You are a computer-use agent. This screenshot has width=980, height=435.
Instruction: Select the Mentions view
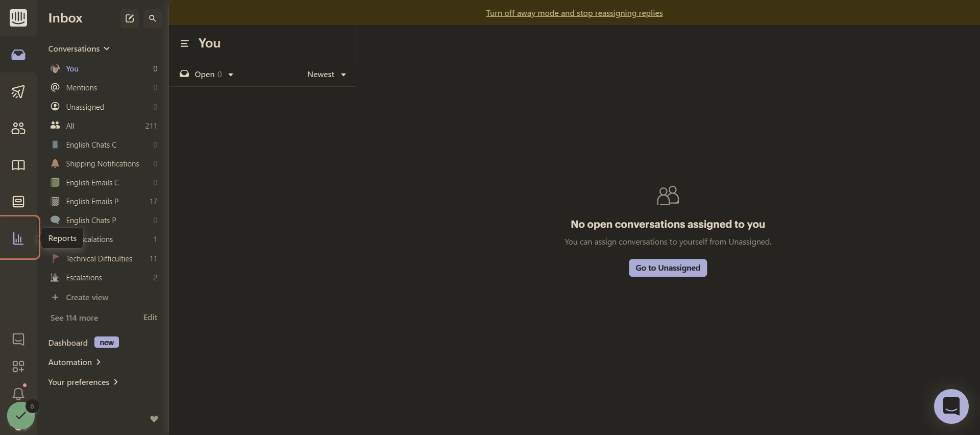(x=104, y=88)
